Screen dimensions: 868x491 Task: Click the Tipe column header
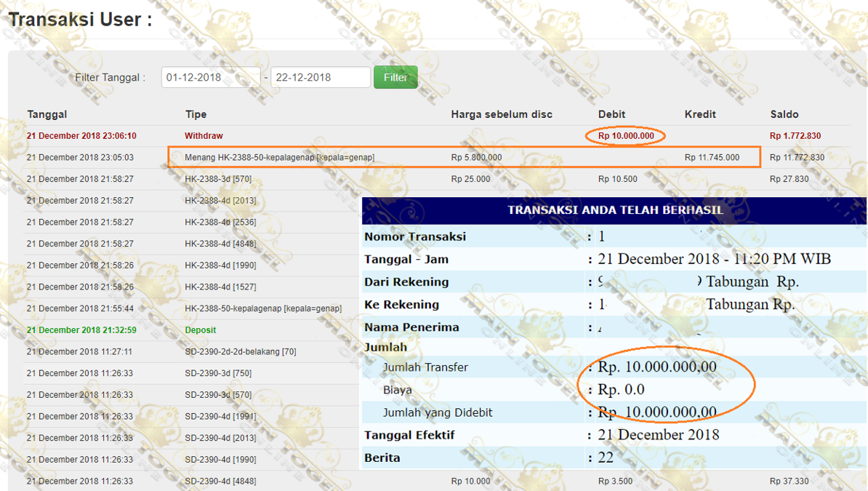(196, 114)
